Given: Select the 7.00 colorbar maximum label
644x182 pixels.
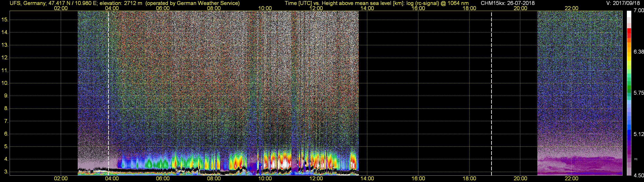Looking at the screenshot, I should pos(638,10).
